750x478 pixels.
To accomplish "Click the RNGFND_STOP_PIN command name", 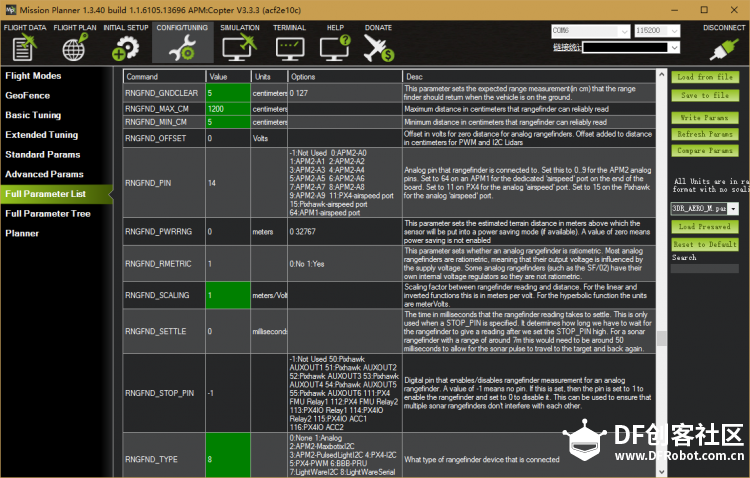I will 160,393.
